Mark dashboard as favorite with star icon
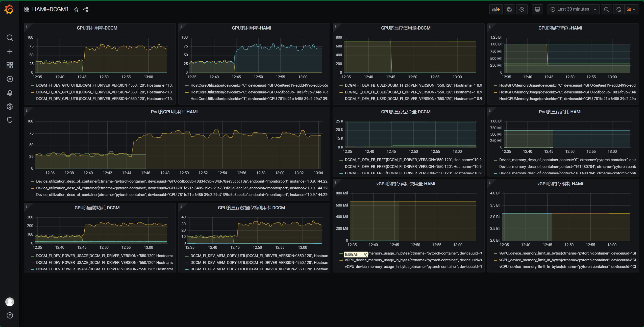This screenshot has width=644, height=327. pyautogui.click(x=76, y=9)
